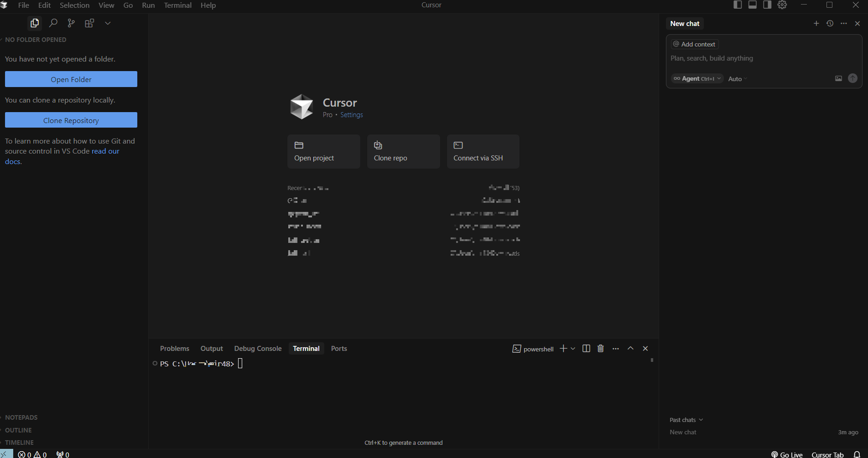The image size is (868, 458).
Task: Open the Settings link under Cursor
Action: 352,115
